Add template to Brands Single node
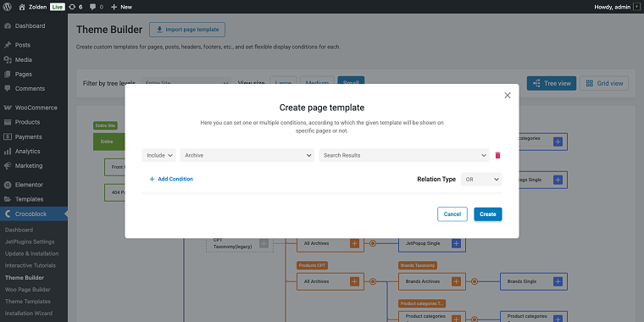 coord(558,281)
